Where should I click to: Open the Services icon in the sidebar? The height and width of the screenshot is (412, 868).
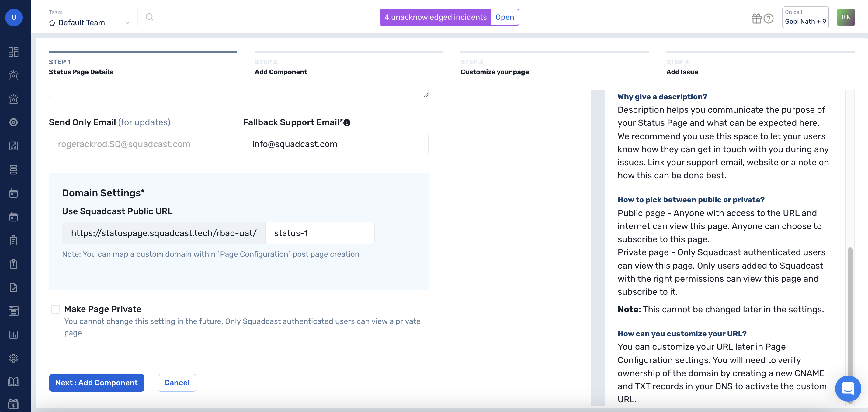(x=13, y=170)
